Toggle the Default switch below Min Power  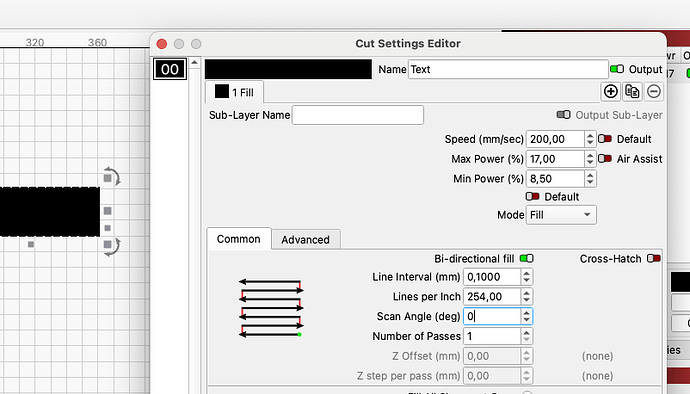(x=532, y=196)
